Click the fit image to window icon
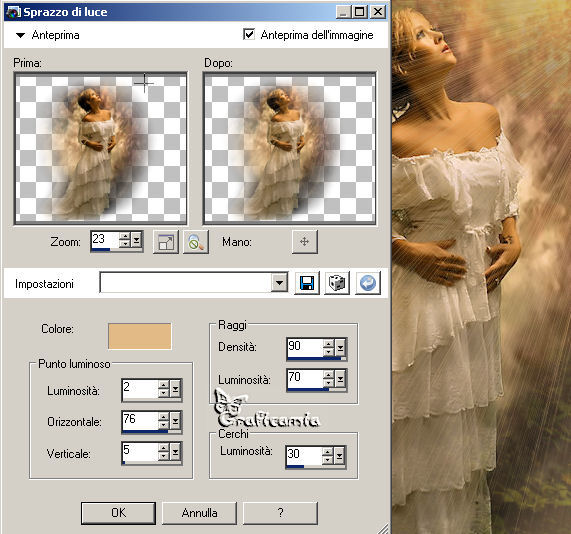The image size is (571, 534). 166,242
